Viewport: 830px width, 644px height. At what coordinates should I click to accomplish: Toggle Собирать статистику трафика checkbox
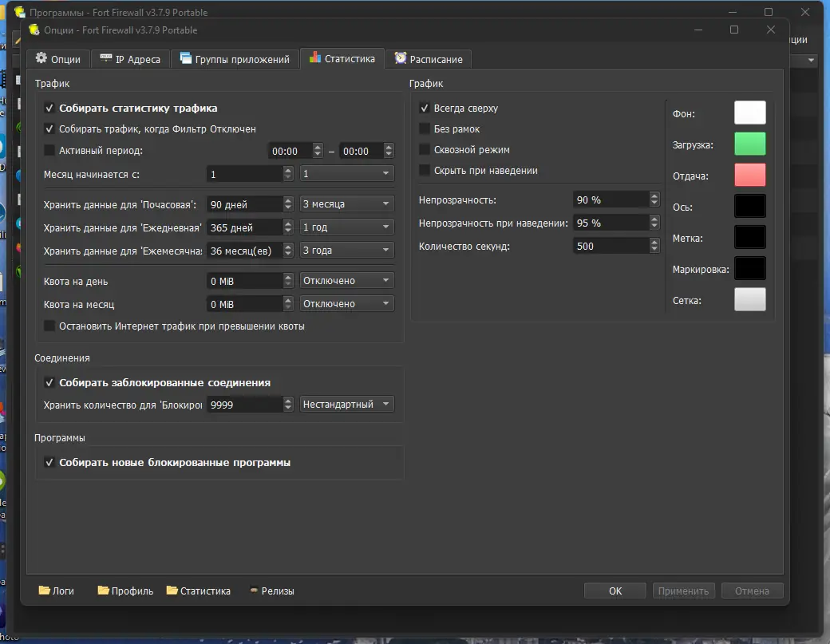click(49, 108)
